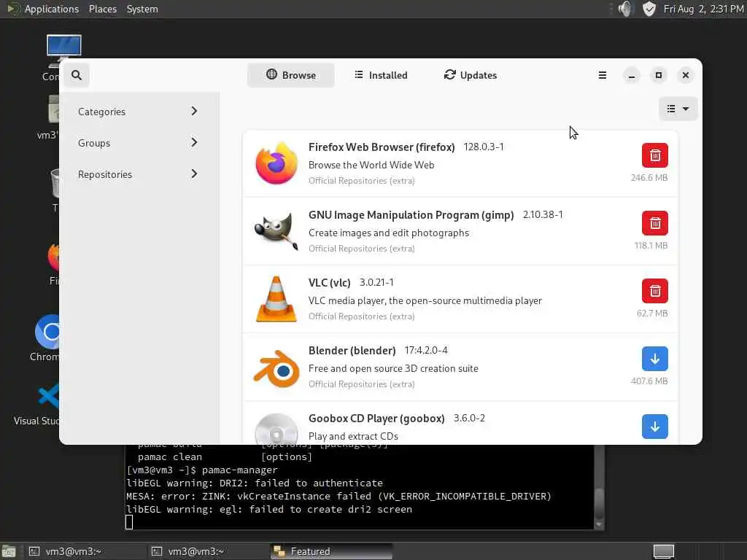Select the Featured window taskbar button
Image resolution: width=747 pixels, height=560 pixels.
[332, 551]
